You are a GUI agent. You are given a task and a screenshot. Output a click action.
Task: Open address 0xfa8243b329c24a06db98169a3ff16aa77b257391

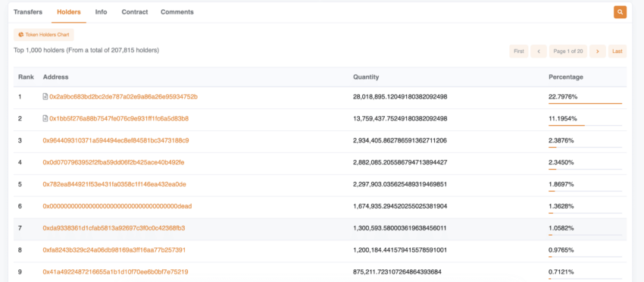pyautogui.click(x=114, y=250)
